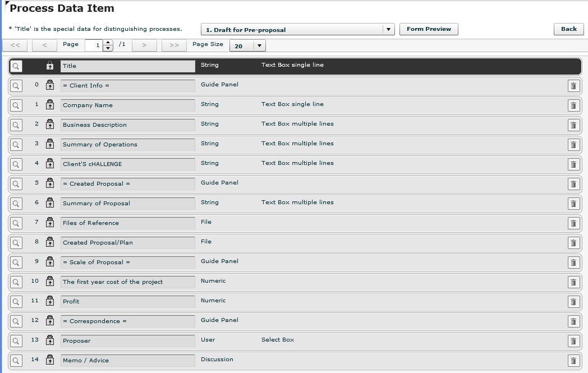Edit the Created Proposal/Plan name field

128,243
